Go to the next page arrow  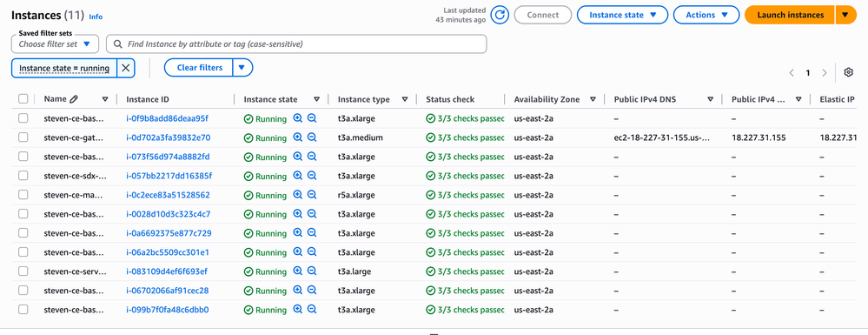pos(825,73)
